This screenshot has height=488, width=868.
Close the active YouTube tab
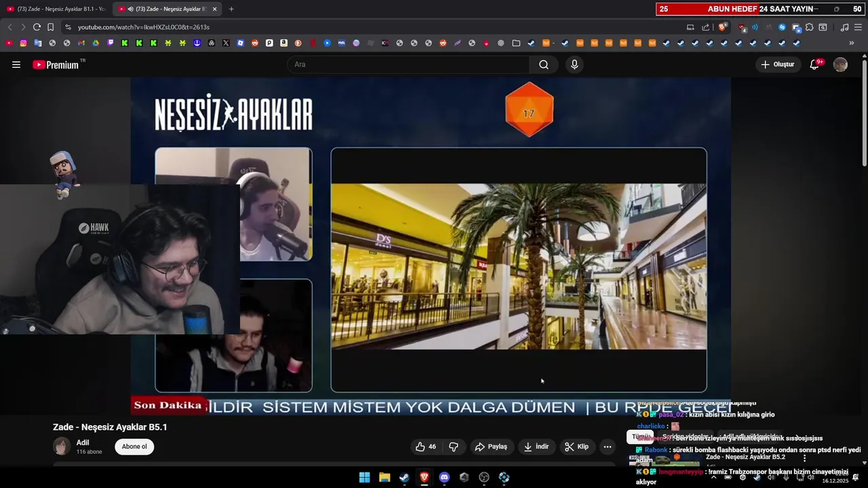coord(214,9)
